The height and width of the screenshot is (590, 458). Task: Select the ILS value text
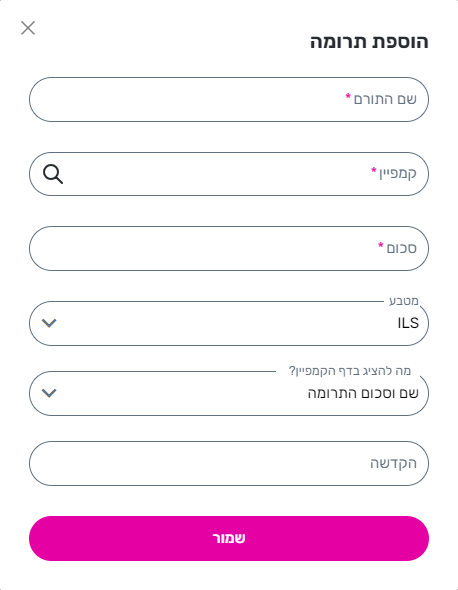point(408,323)
